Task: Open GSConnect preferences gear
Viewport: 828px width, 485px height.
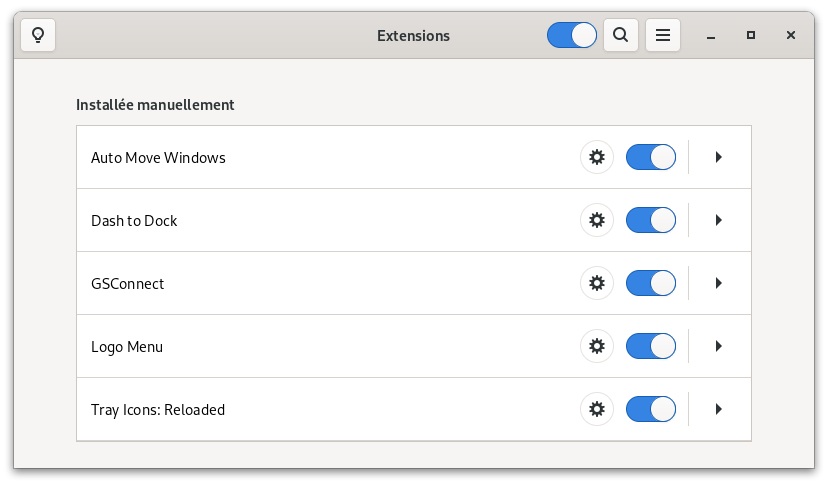Action: click(x=597, y=283)
